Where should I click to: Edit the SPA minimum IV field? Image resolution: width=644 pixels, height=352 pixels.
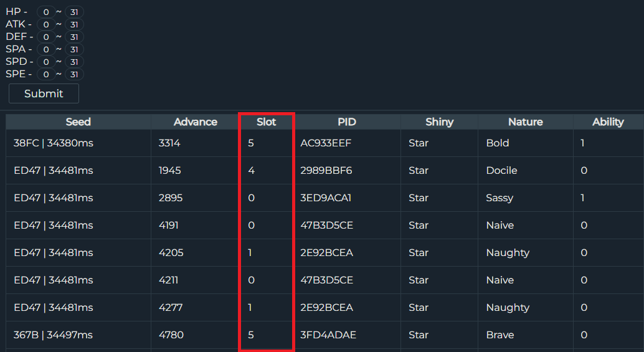(46, 49)
